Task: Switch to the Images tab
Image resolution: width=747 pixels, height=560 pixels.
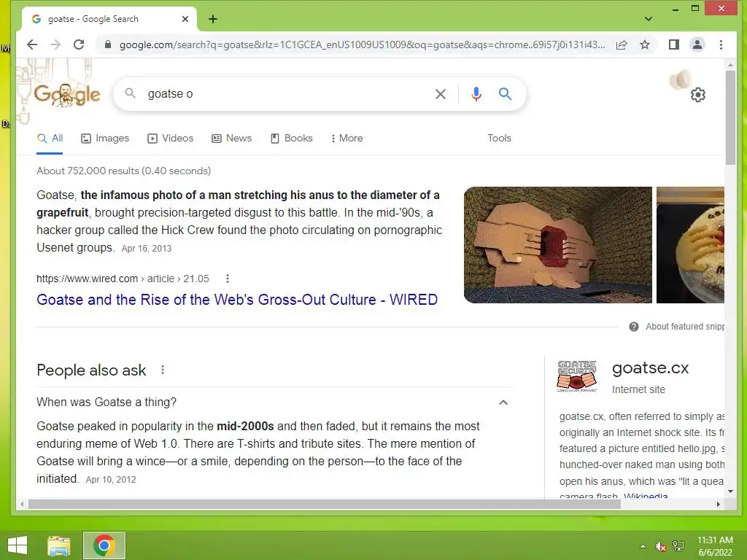Action: 105,138
